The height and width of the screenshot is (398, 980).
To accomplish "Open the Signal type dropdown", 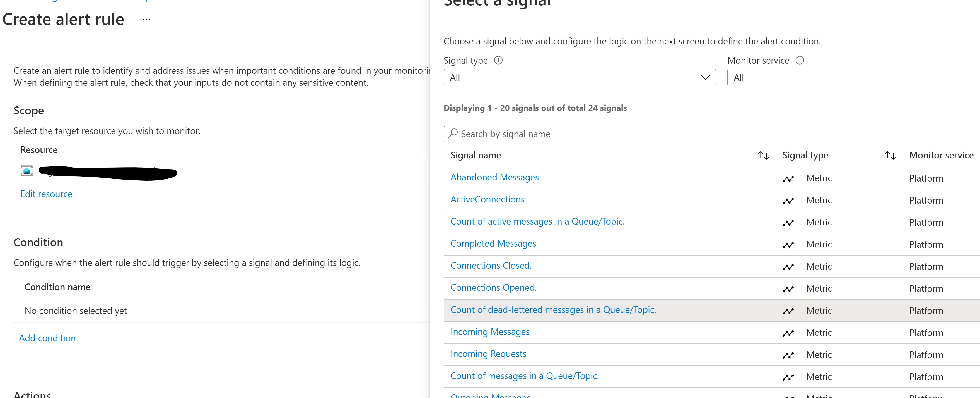I will pyautogui.click(x=580, y=77).
